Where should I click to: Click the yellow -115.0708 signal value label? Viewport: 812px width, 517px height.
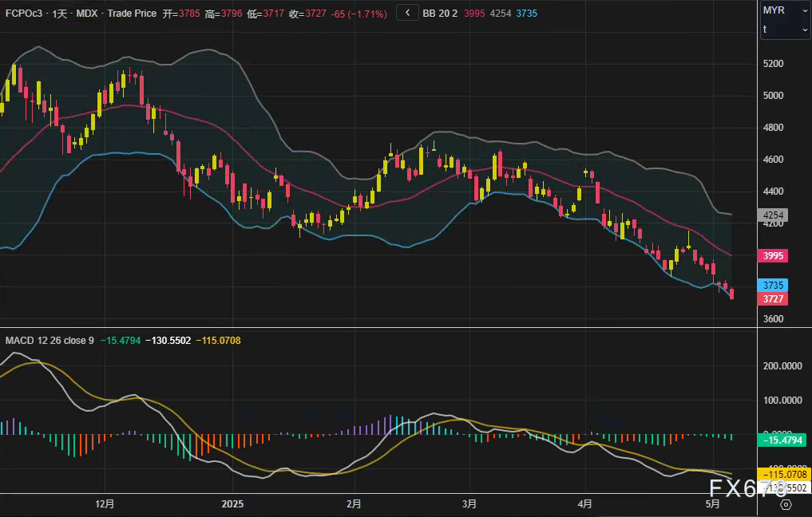[x=783, y=475]
